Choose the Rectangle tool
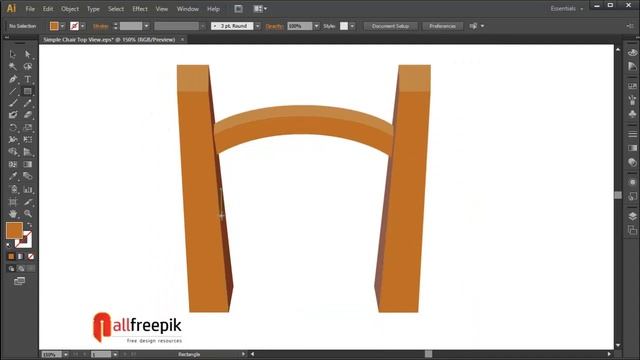 (x=28, y=91)
